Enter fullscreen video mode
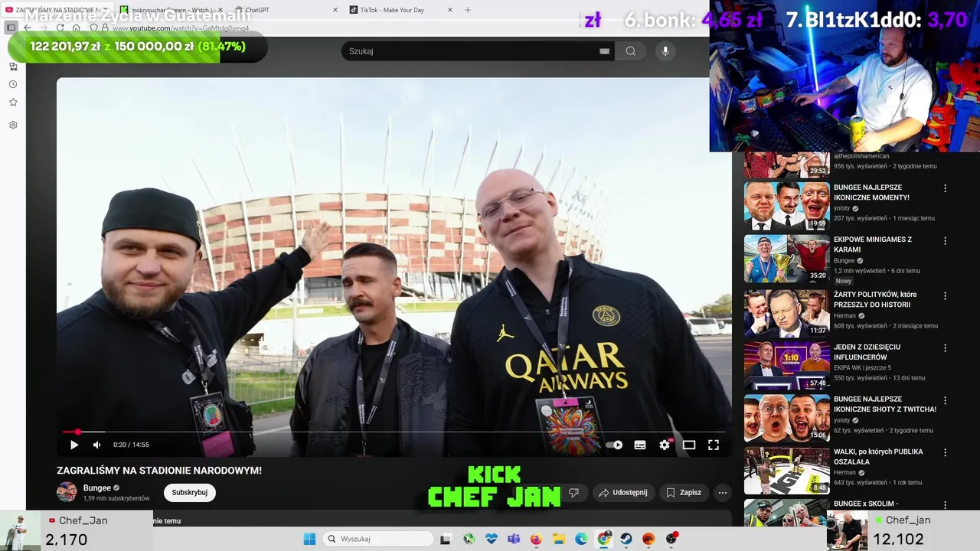This screenshot has width=980, height=551. 714,445
